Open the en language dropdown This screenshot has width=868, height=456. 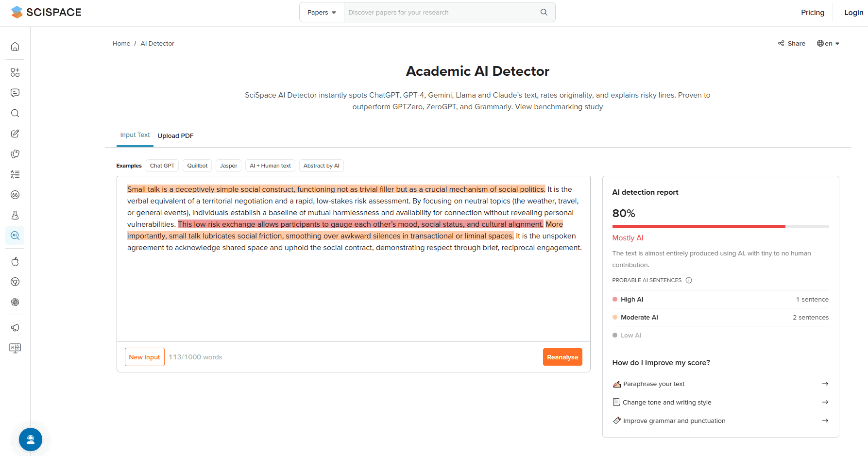[x=828, y=43]
